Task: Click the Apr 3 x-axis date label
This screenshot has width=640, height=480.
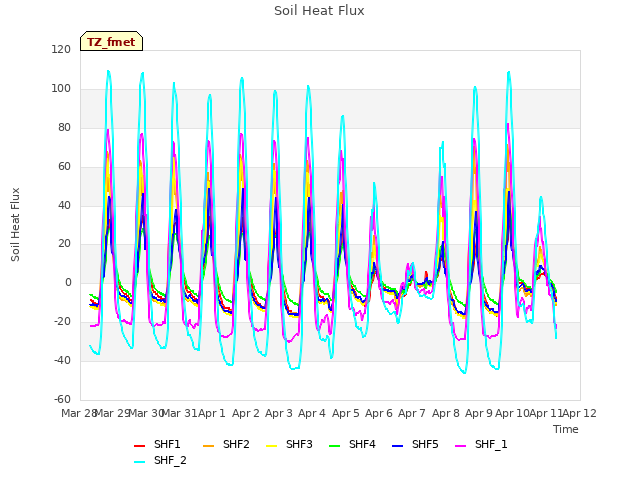Action: point(279,413)
